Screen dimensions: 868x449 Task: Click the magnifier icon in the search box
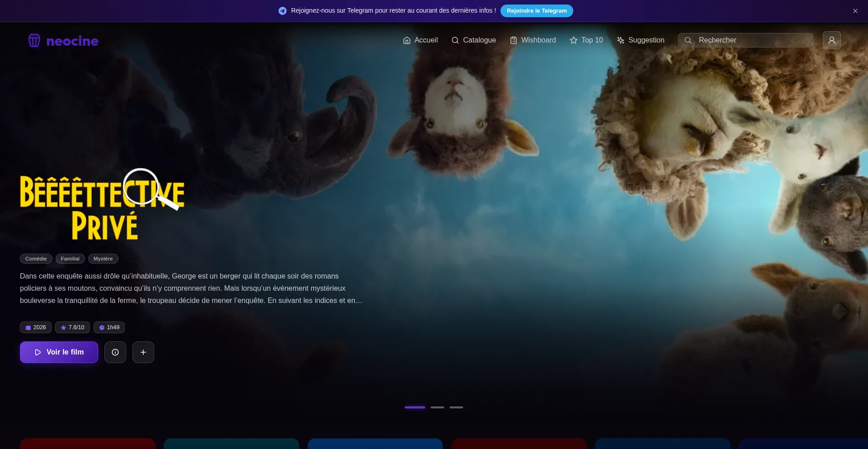pos(688,40)
